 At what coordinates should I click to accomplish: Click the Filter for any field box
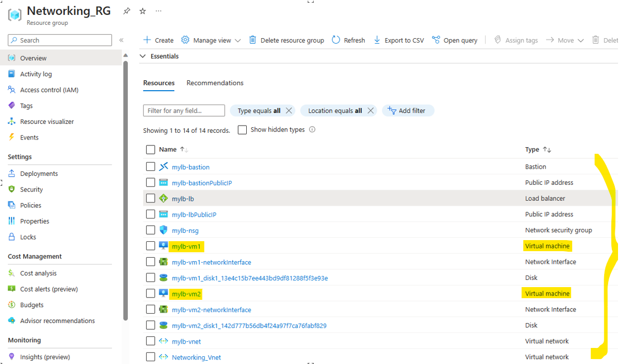coord(184,111)
